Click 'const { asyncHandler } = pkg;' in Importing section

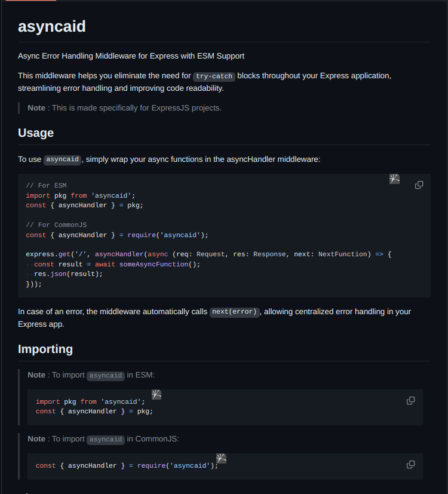coord(94,412)
